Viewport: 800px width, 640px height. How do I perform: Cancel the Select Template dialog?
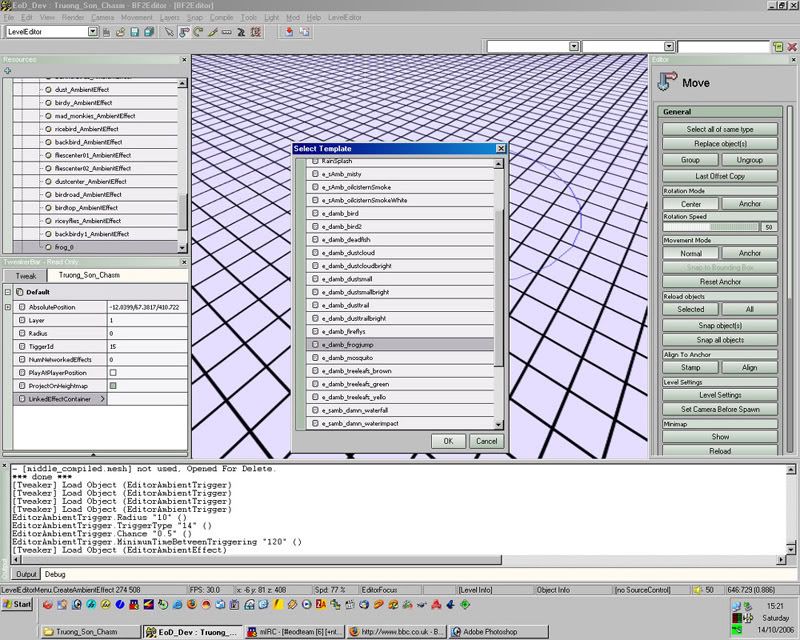click(486, 441)
